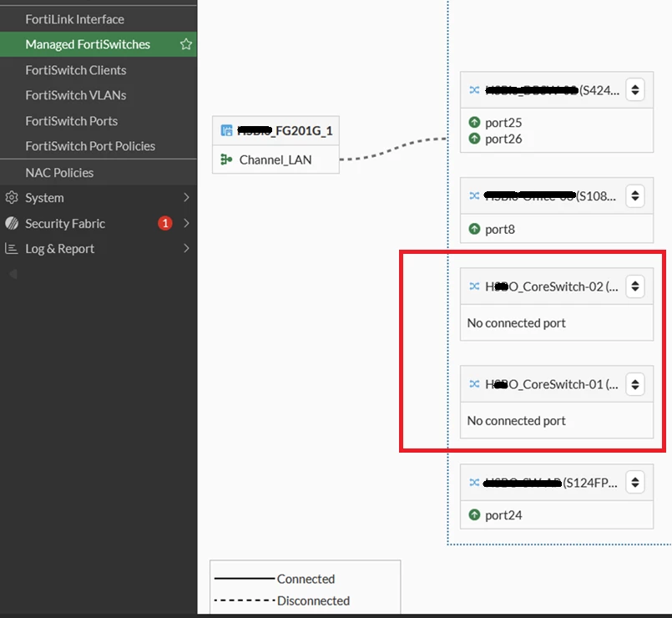Click the System gear icon

tap(12, 198)
